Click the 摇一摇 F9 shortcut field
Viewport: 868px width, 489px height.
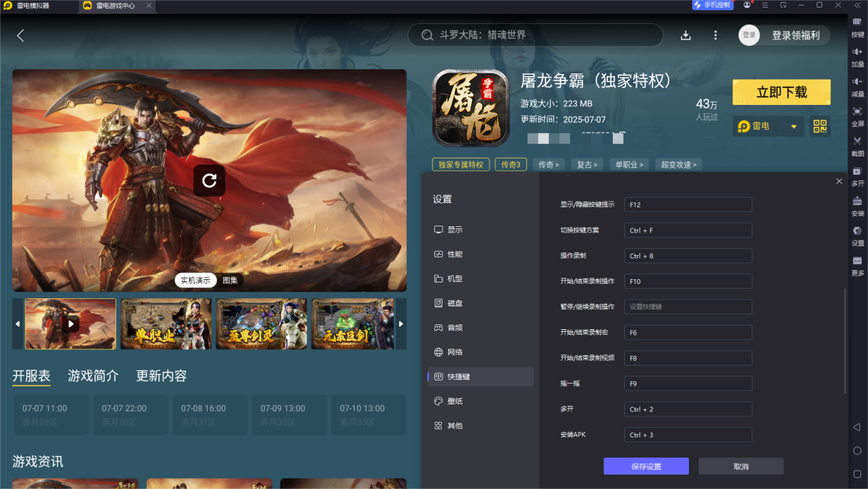(688, 383)
